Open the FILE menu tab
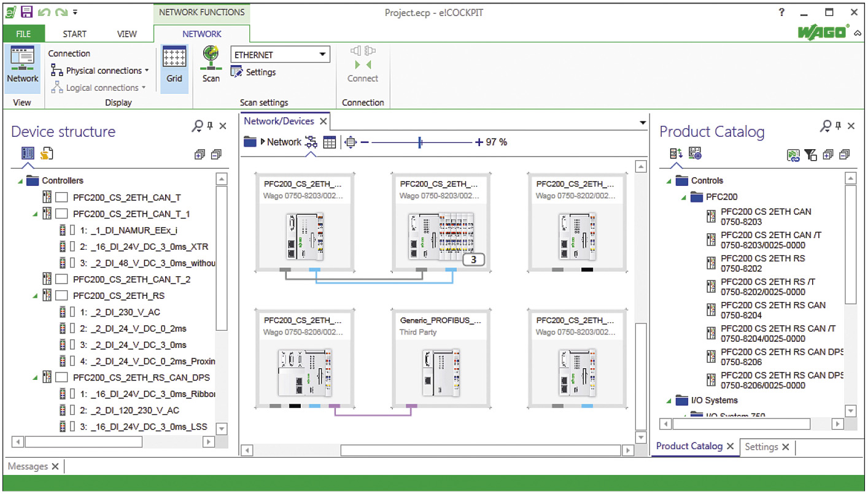Screen dimensions: 868x494 [24, 34]
